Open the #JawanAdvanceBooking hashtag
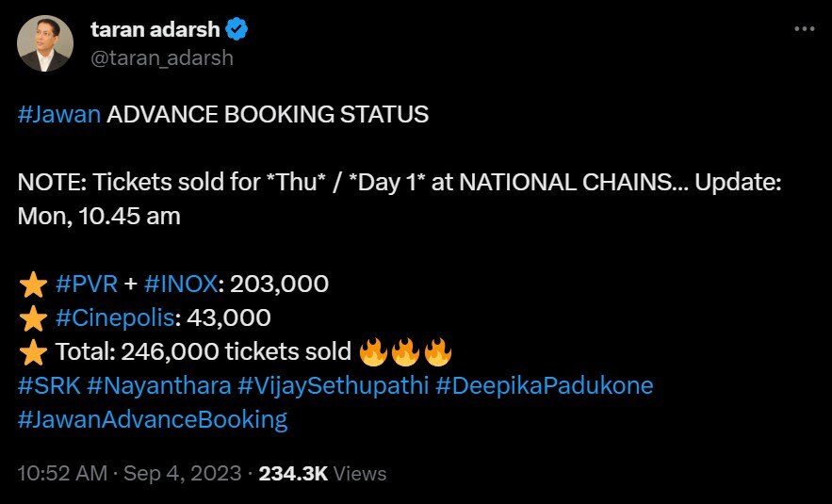Image resolution: width=832 pixels, height=504 pixels. [153, 419]
